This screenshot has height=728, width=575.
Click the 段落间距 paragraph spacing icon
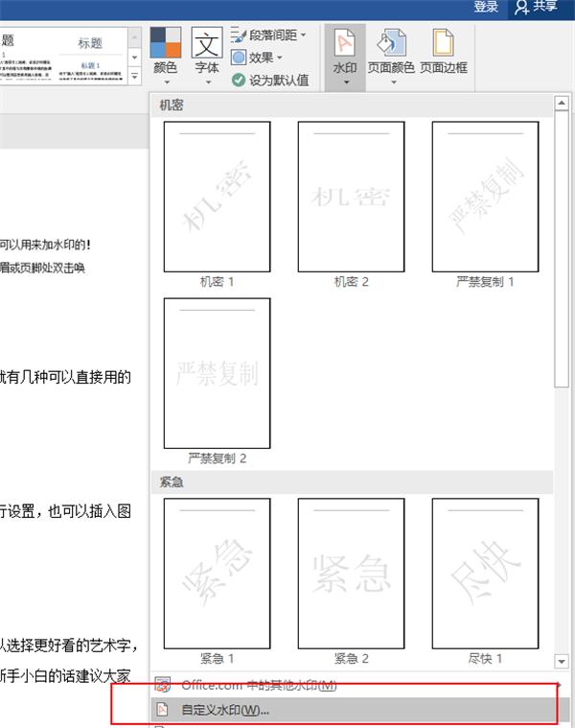239,35
